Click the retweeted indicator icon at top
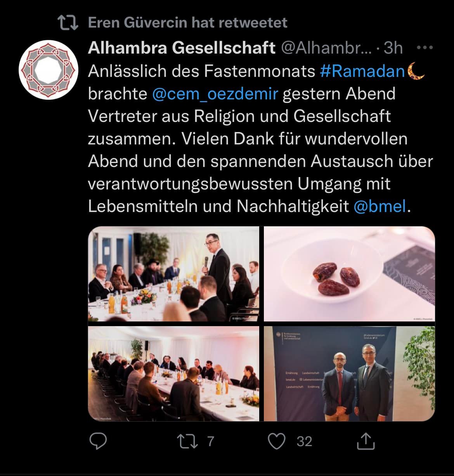This screenshot has height=476, width=454. click(x=68, y=23)
